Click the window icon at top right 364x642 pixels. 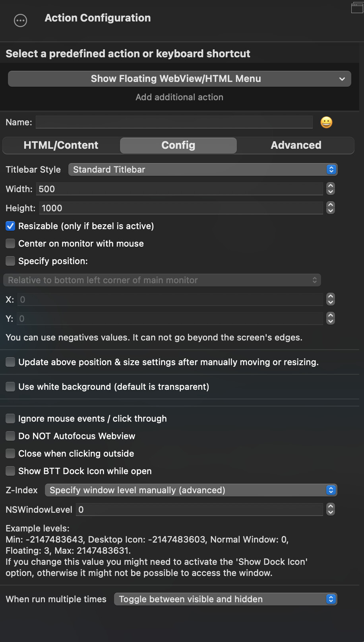point(357,8)
